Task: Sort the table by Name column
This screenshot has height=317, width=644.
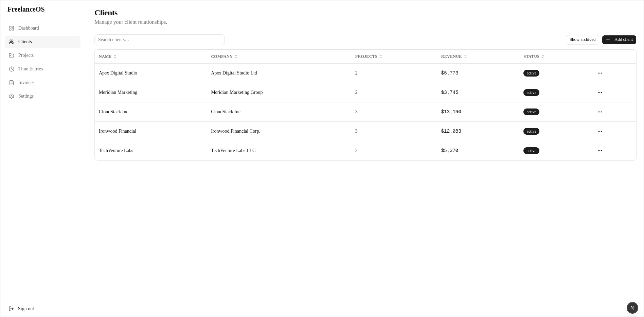Action: (108, 56)
